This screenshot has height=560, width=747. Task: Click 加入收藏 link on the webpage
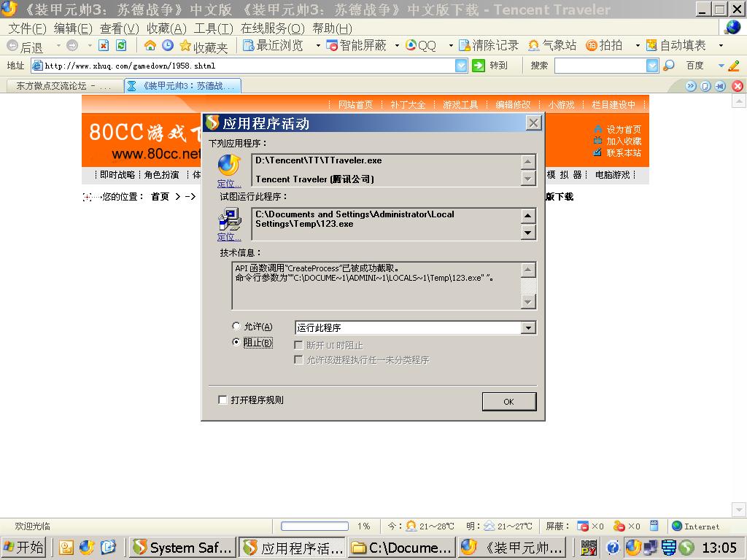(x=624, y=141)
